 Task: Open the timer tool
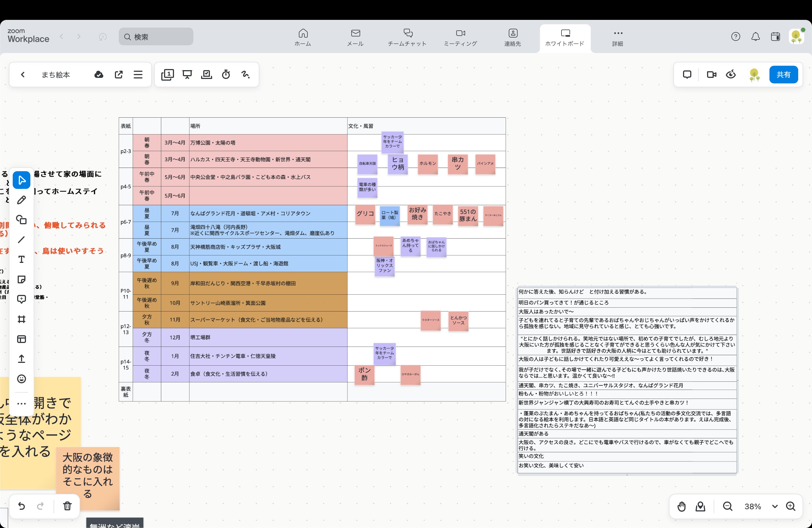[x=226, y=74]
